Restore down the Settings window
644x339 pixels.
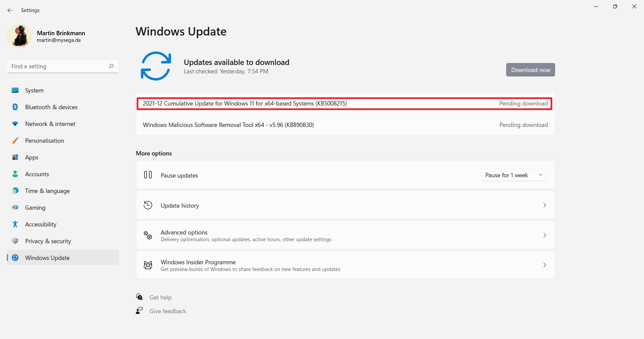coord(615,6)
